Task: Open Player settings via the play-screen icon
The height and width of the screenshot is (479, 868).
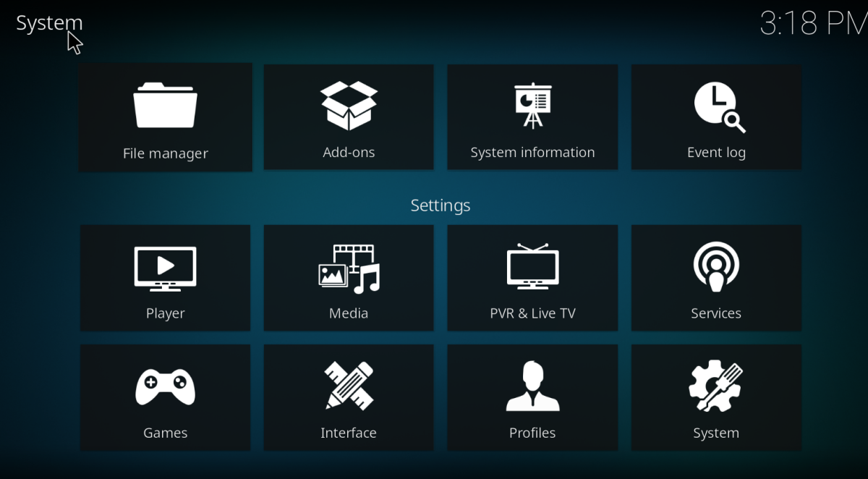Action: (165, 269)
